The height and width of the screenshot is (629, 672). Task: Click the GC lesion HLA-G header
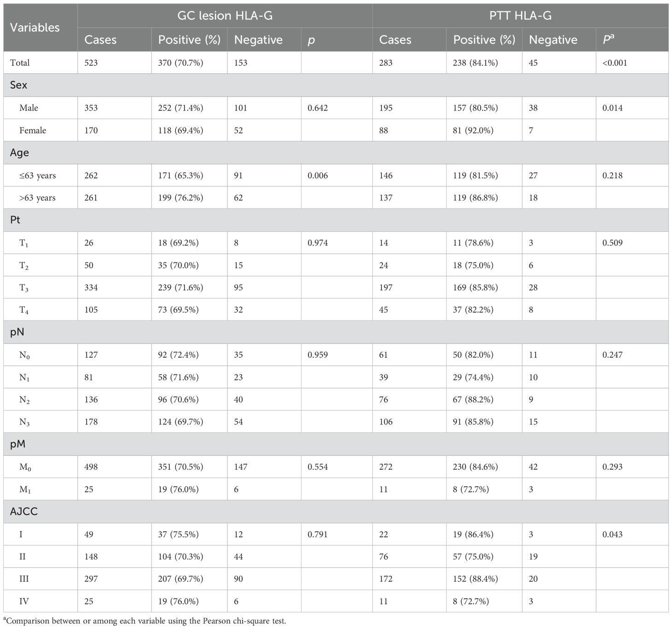coord(225,16)
